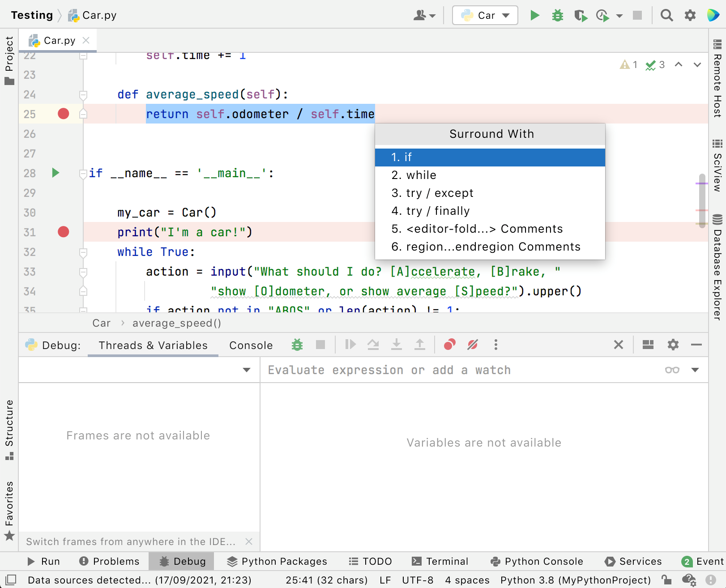
Task: Open the Profiler run icon
Action: pyautogui.click(x=602, y=15)
